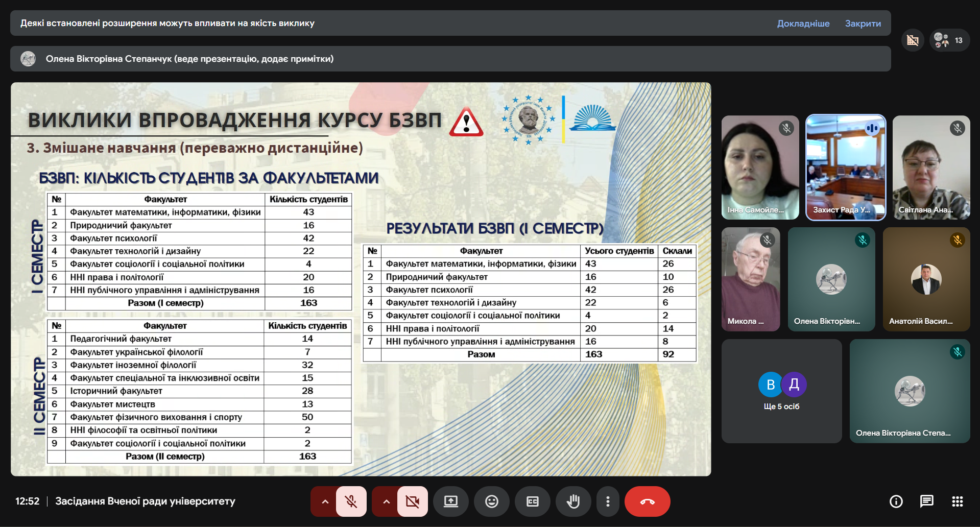Screen dimensions: 980x527
Task: Send an emoji reaction
Action: point(492,501)
